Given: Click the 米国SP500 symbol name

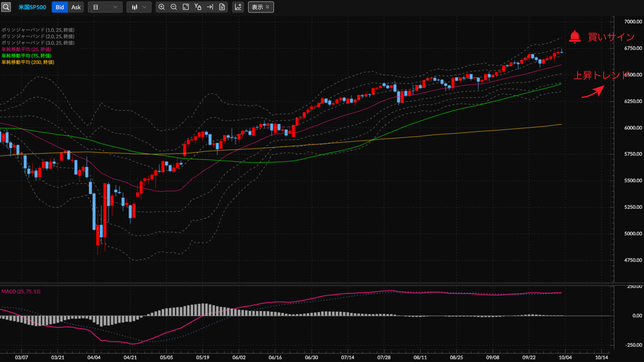Looking at the screenshot, I should 32,7.
